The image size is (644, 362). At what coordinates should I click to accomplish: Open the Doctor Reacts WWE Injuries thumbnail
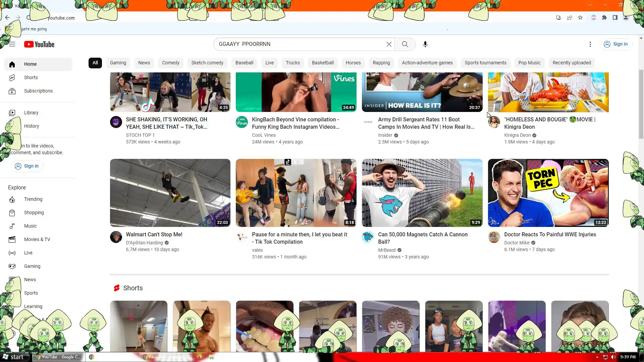[x=548, y=193]
